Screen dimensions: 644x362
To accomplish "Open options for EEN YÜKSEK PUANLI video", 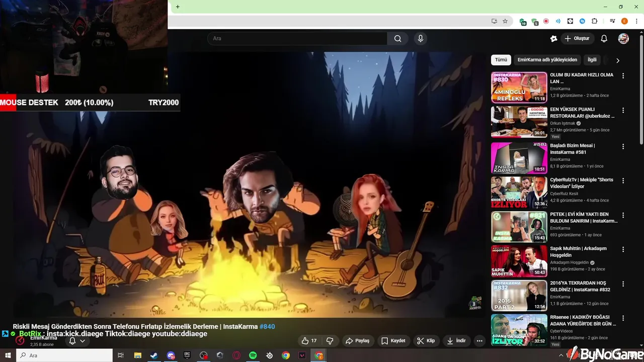I will point(623,110).
